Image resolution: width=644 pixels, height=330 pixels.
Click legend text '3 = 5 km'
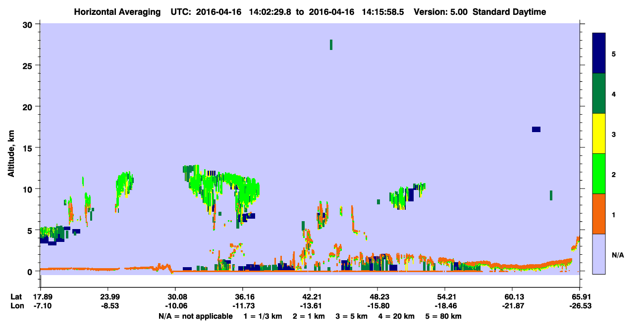pyautogui.click(x=352, y=316)
